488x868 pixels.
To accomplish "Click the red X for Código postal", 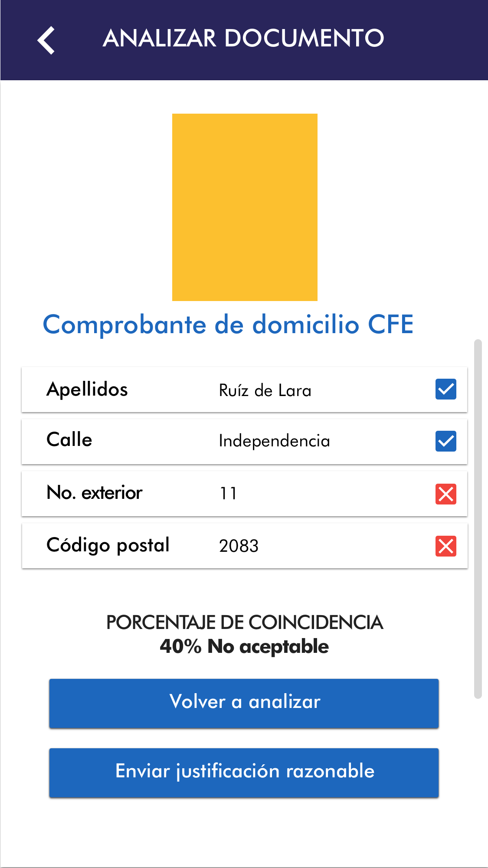I will point(445,546).
